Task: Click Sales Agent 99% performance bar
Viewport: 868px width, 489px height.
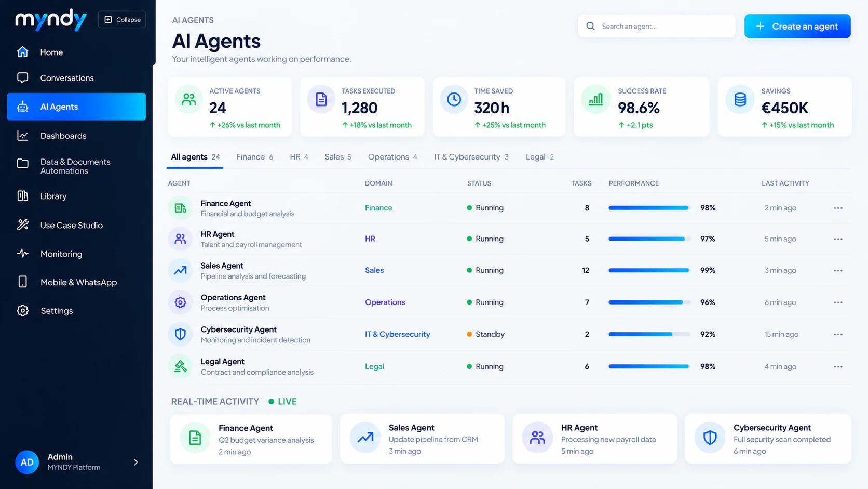Action: [649, 270]
